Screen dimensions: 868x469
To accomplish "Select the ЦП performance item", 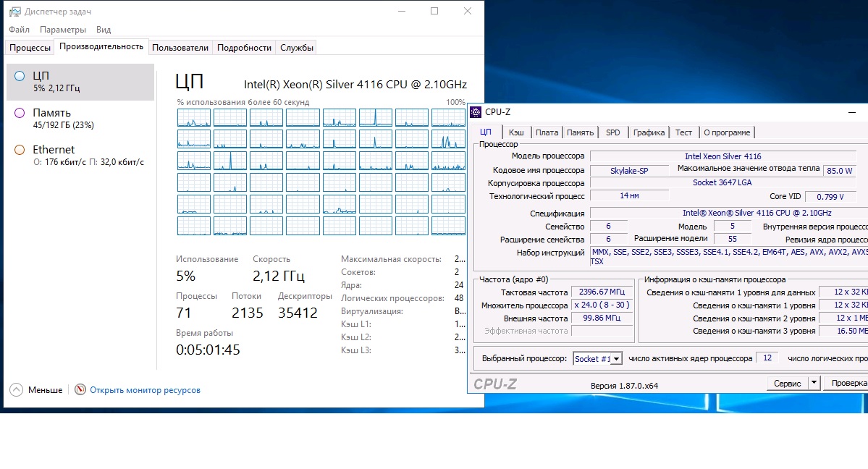I will coord(80,82).
